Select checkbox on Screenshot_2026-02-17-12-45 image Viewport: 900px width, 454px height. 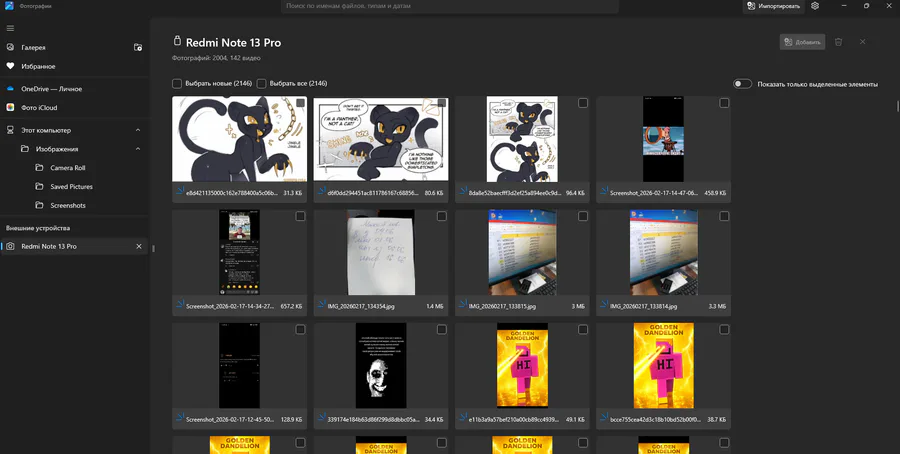pos(300,329)
